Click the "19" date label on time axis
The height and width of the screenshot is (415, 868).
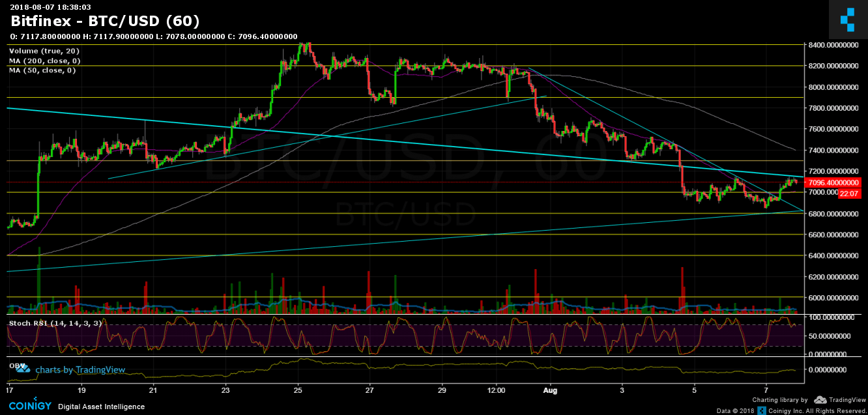pos(81,392)
